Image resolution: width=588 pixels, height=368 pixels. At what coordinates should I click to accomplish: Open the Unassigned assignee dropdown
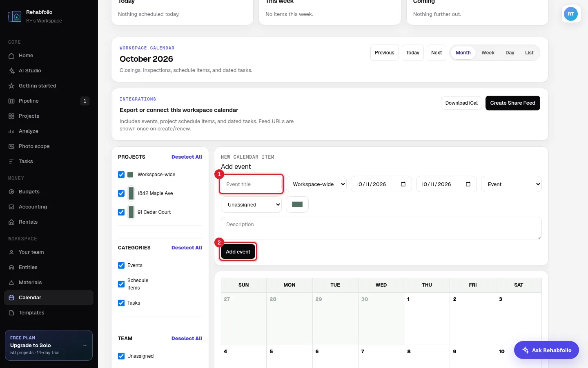click(252, 204)
